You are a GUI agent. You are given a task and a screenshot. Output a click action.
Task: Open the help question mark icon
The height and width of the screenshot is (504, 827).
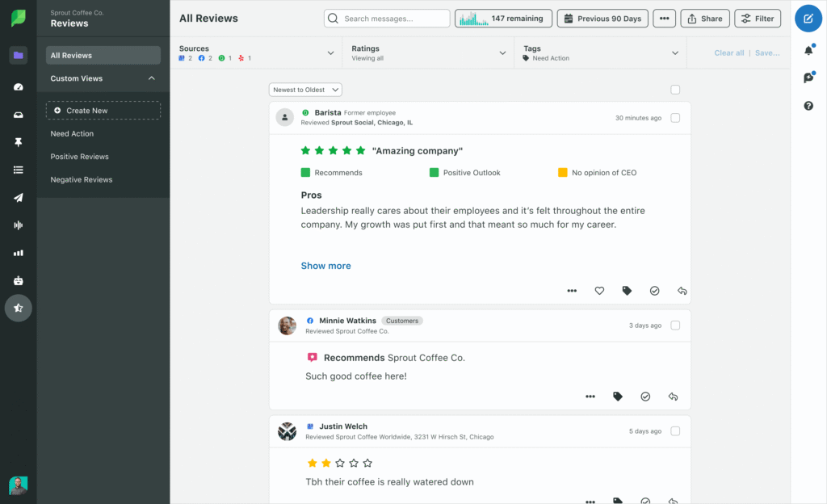tap(808, 106)
